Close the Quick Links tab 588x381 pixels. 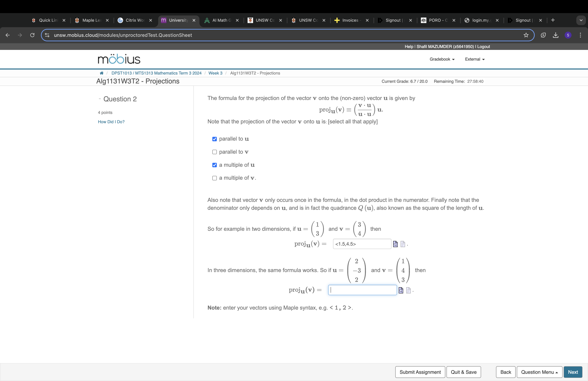[x=64, y=20]
